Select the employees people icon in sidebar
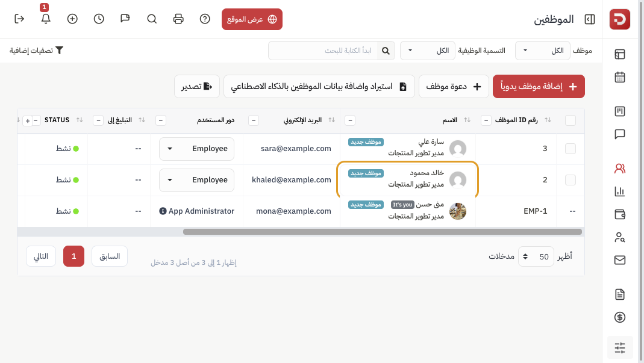Screen dimensions: 644x363 pos(620,169)
